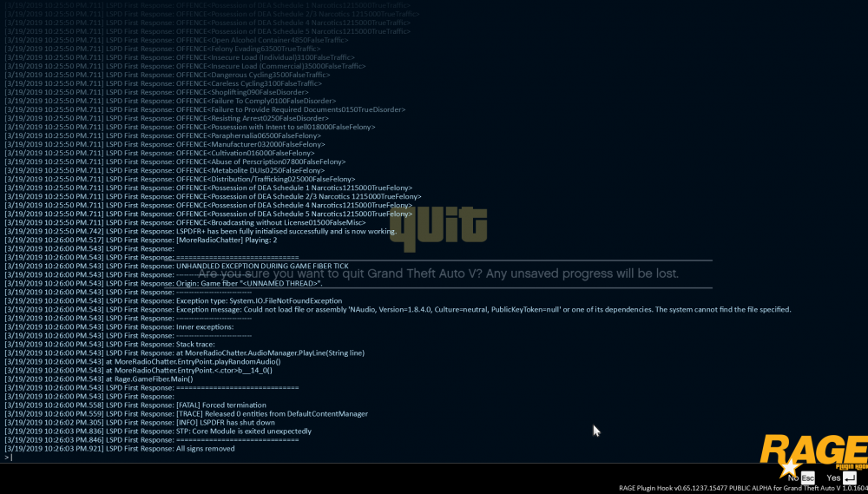Click 'LSPDFR+ has been fully initialised' line
Viewport: 868px width, 494px height.
pos(201,231)
